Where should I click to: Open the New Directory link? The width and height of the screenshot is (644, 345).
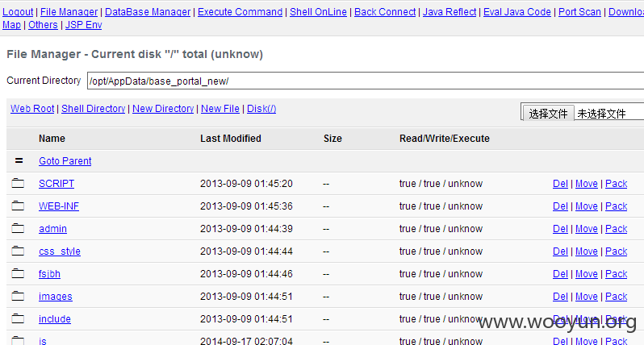click(x=163, y=109)
